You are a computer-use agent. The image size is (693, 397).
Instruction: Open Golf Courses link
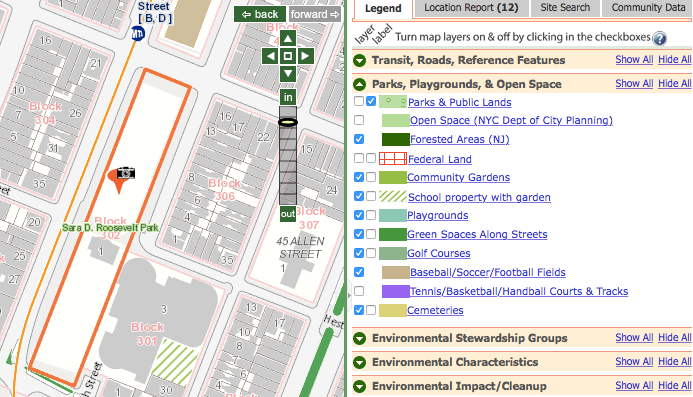pyautogui.click(x=438, y=253)
